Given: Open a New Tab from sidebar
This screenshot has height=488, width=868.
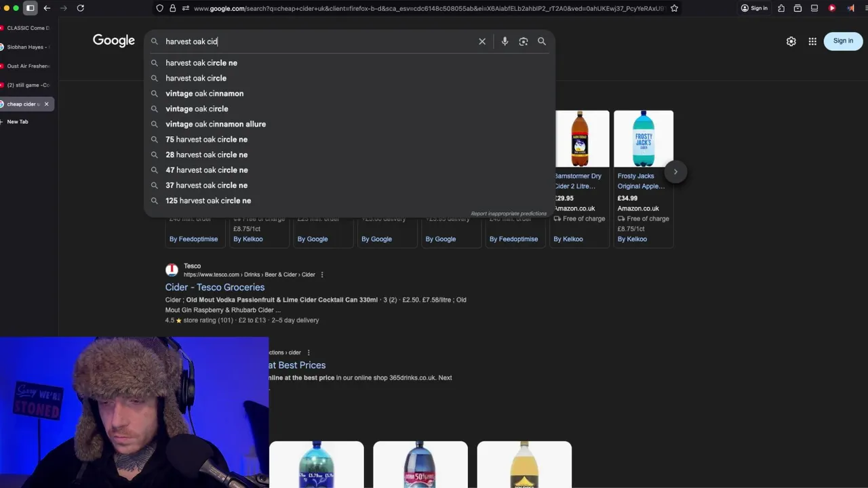Looking at the screenshot, I should click(x=18, y=122).
